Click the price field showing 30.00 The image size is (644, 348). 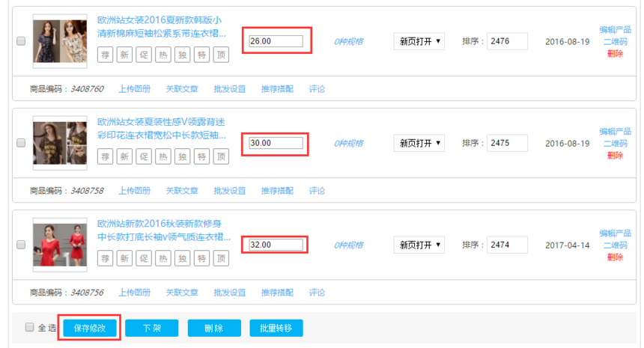pyautogui.click(x=276, y=143)
